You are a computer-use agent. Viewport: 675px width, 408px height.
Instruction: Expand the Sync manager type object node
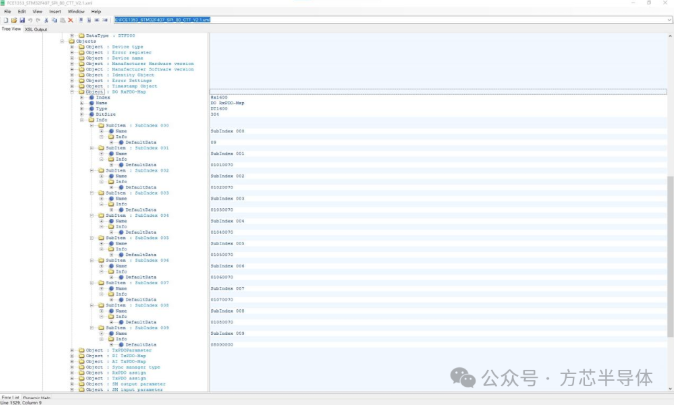[72, 368]
